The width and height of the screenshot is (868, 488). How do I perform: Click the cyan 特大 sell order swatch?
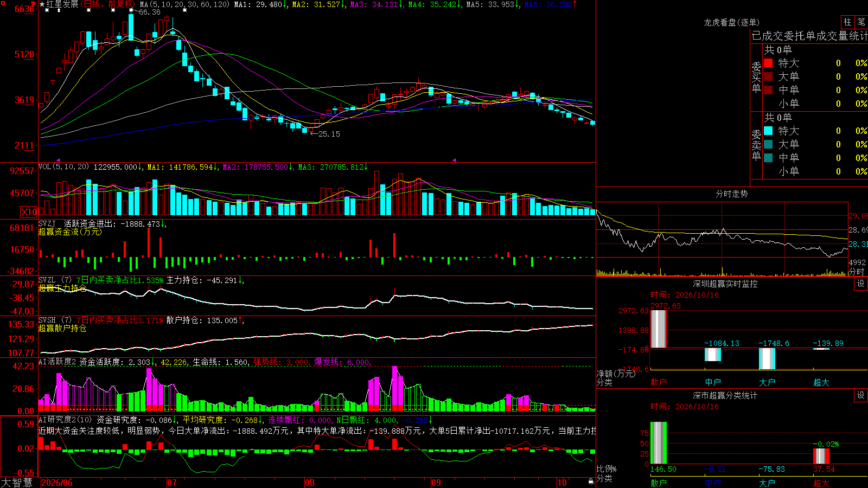click(x=768, y=131)
